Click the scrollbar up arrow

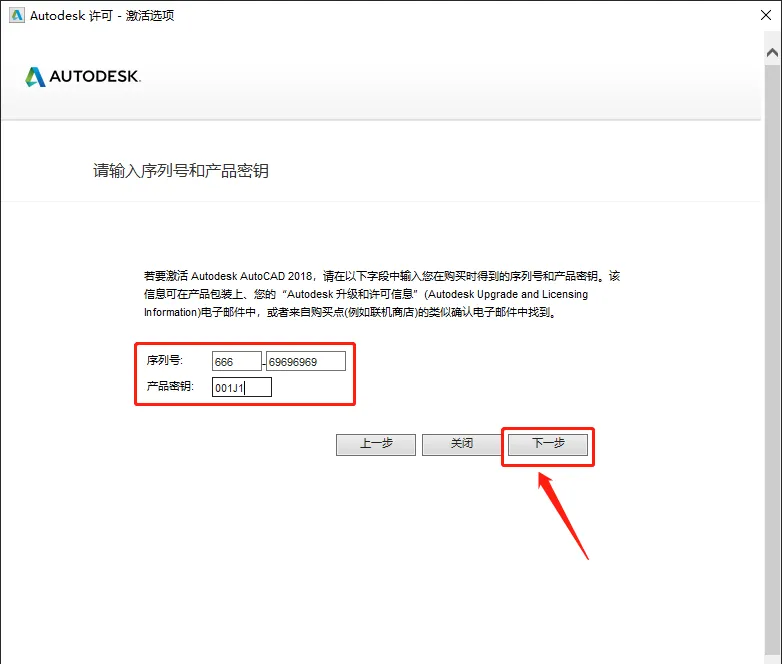click(x=772, y=52)
